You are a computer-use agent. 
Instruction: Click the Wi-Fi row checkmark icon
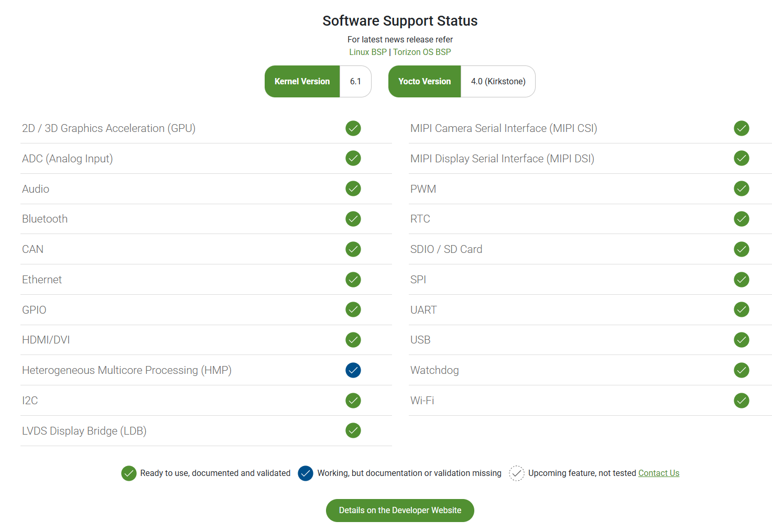click(742, 401)
